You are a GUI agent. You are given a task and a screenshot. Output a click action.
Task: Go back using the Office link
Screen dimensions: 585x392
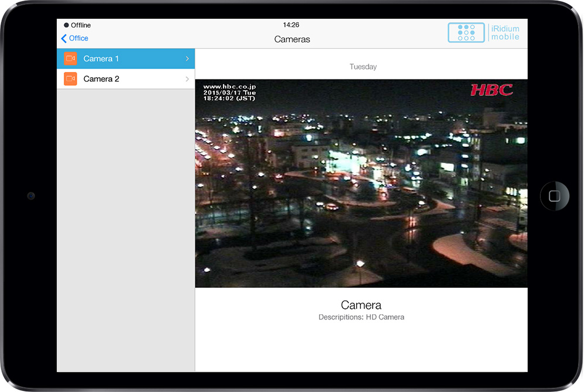(78, 39)
